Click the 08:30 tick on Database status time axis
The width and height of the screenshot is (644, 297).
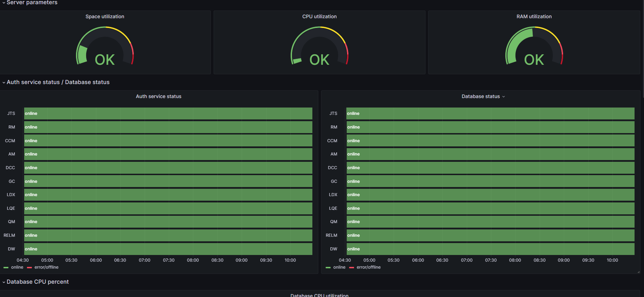(540, 260)
